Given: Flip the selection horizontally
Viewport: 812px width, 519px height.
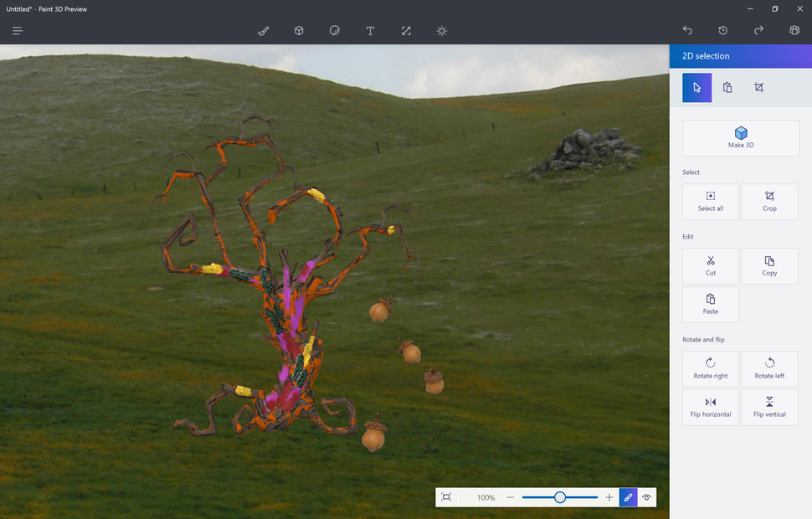Looking at the screenshot, I should [x=710, y=408].
